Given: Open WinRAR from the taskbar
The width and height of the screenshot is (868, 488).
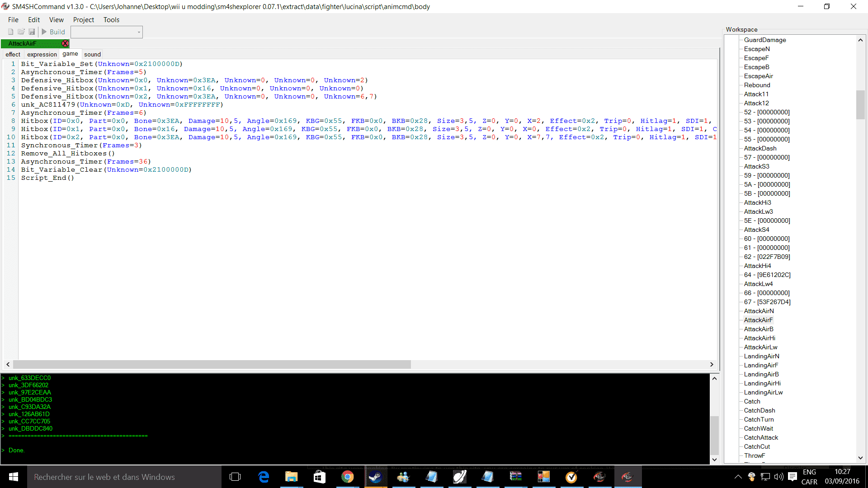Looking at the screenshot, I should tap(515, 477).
